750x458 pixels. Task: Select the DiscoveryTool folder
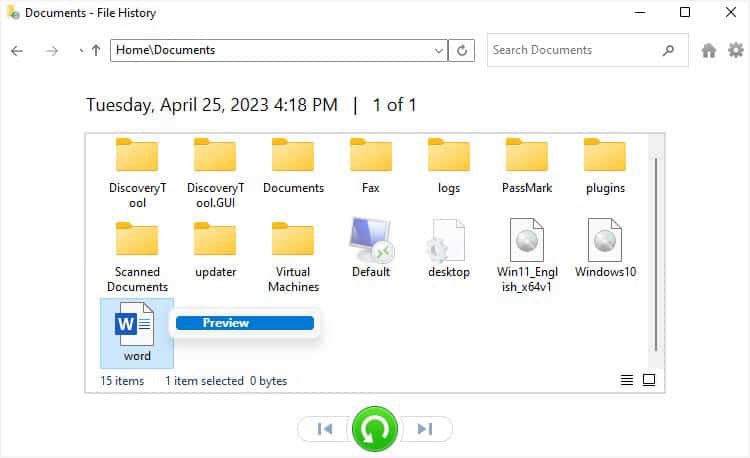click(137, 173)
